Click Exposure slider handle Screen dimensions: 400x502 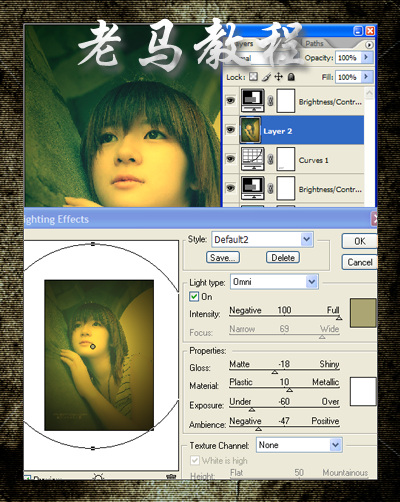coord(252,409)
